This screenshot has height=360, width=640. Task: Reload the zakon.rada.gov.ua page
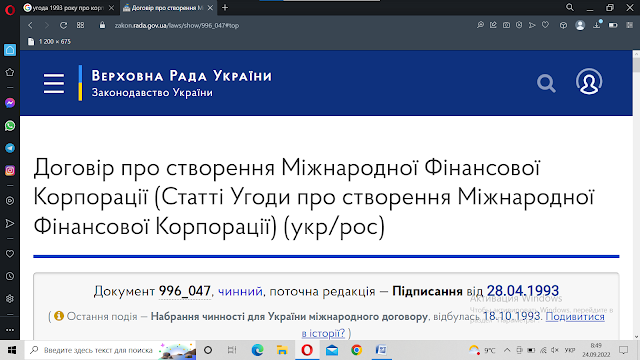63,25
